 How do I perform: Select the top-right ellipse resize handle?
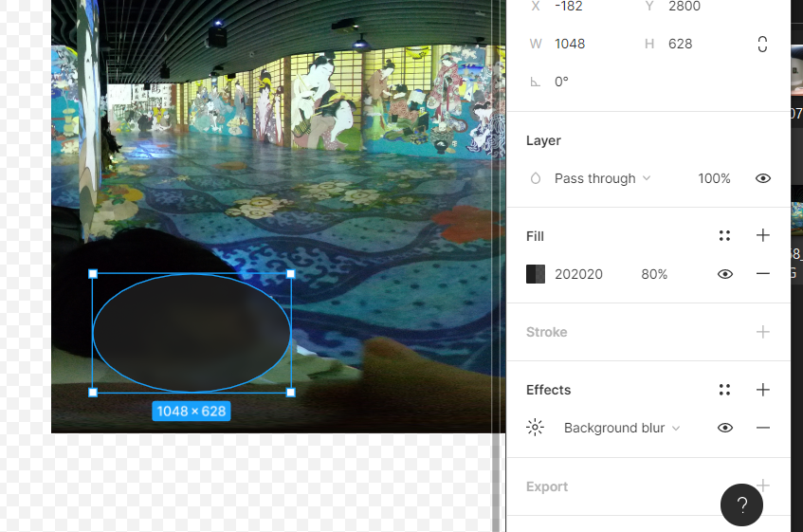[291, 274]
